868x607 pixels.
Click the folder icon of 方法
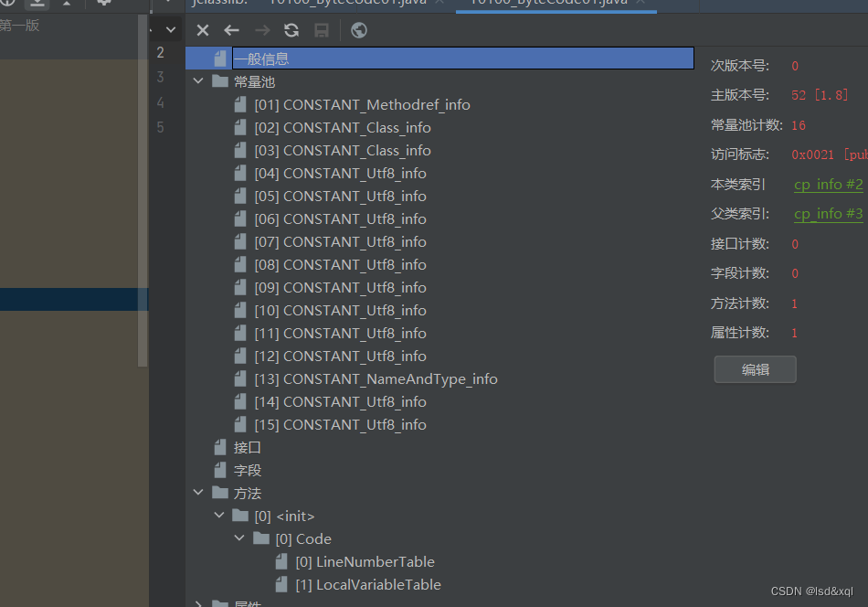click(220, 493)
